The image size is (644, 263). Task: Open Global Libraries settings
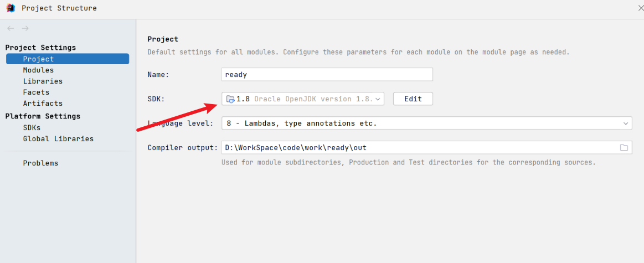[58, 139]
